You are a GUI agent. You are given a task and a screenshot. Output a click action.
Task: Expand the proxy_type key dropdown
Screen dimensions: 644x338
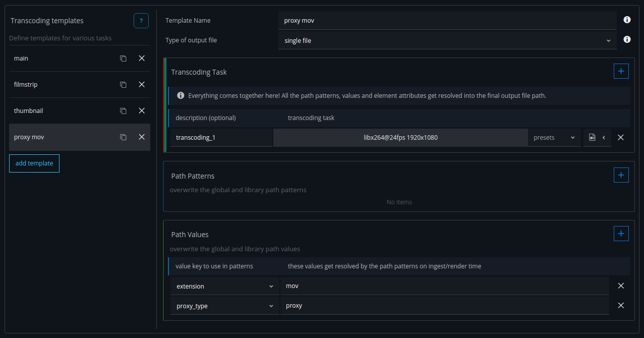pyautogui.click(x=224, y=306)
